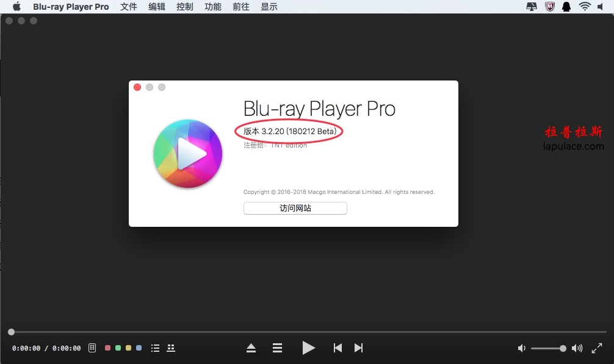Click the playback progress slider handle
Viewport: 614px width, 364px height.
[x=12, y=332]
